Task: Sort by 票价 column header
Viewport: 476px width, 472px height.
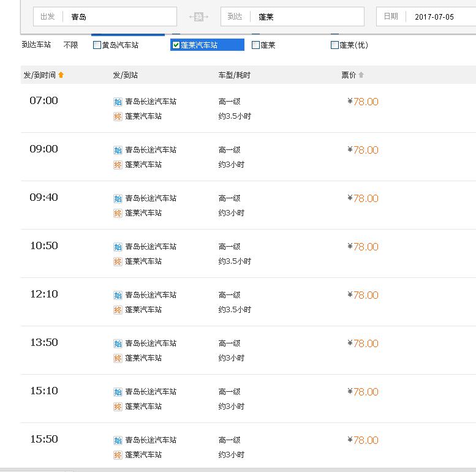Action: click(348, 75)
